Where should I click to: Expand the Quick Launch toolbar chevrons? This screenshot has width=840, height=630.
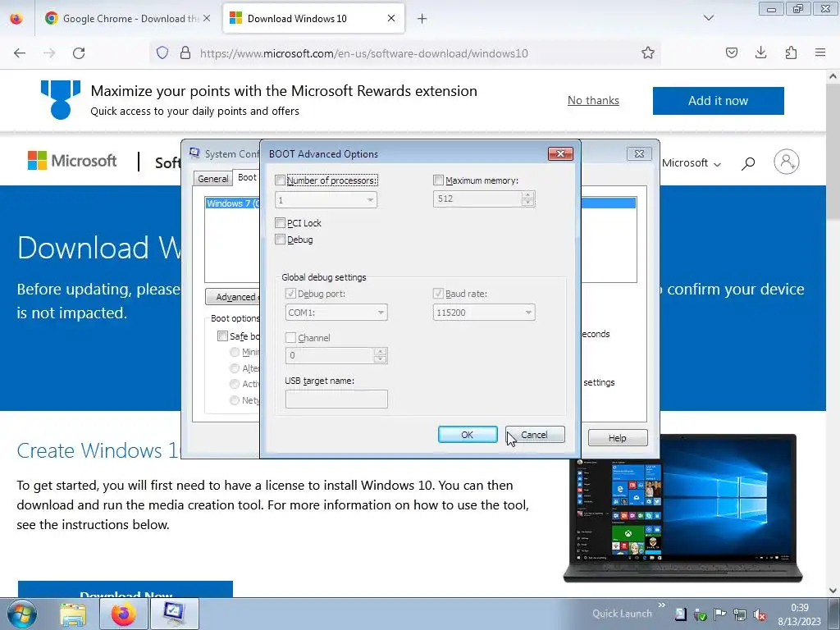(662, 605)
